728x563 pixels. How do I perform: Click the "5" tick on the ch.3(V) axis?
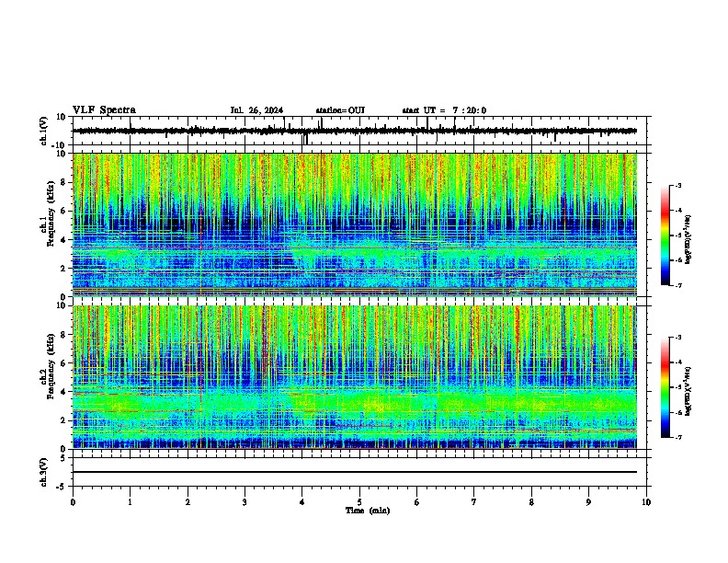[64, 458]
